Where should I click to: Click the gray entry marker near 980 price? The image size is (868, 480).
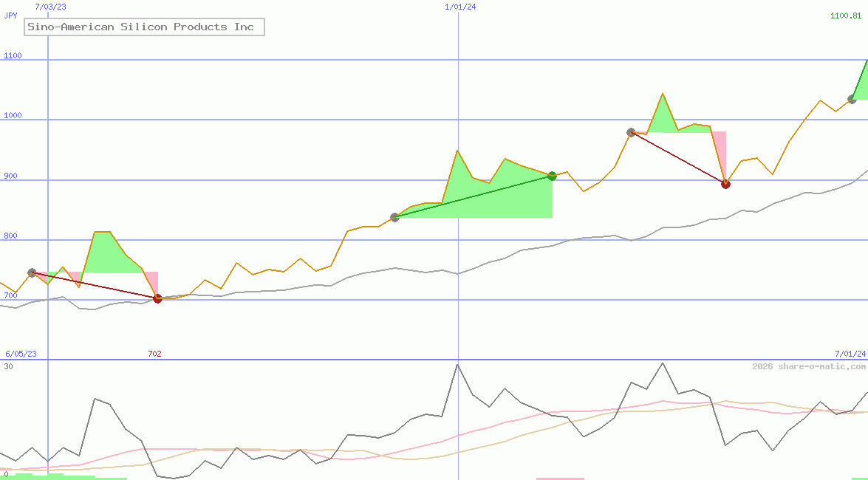click(631, 132)
